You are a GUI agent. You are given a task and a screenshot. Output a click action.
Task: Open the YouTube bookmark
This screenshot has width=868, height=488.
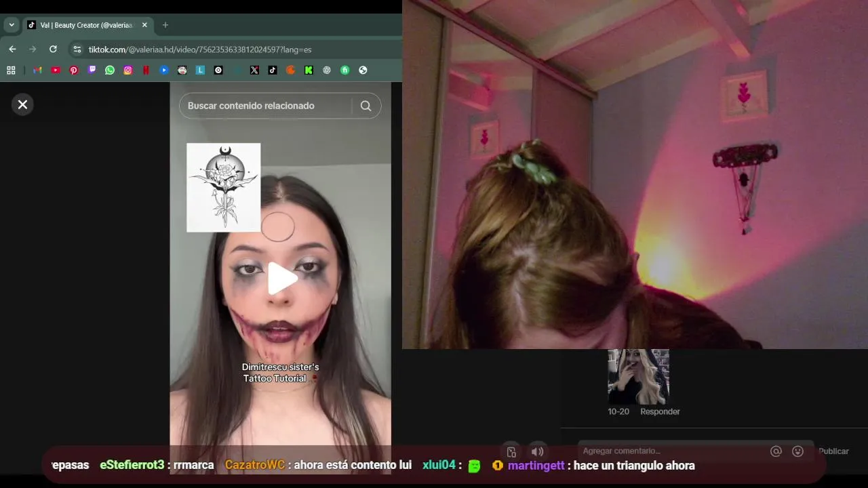[56, 70]
